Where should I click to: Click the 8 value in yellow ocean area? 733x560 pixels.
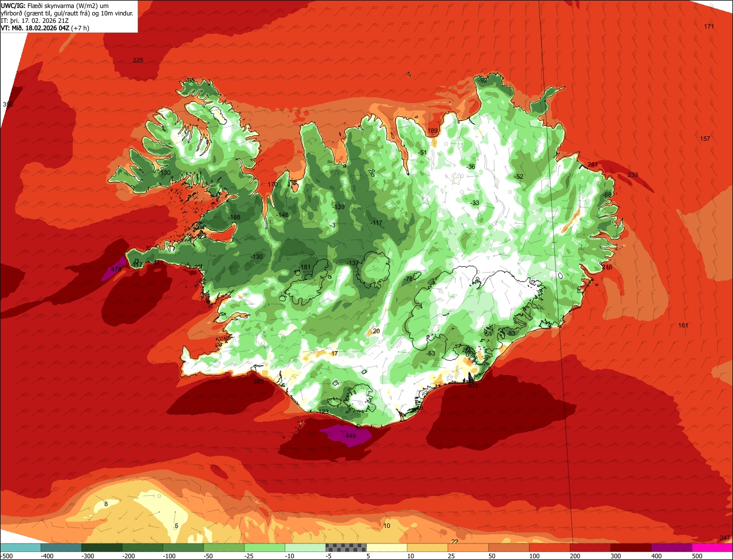tap(105, 504)
